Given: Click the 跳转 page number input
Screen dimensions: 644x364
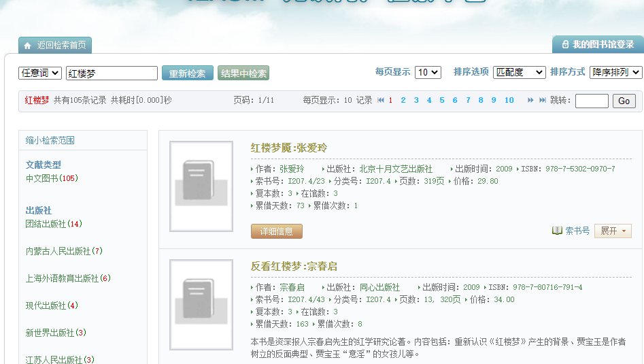Looking at the screenshot, I should (x=592, y=101).
